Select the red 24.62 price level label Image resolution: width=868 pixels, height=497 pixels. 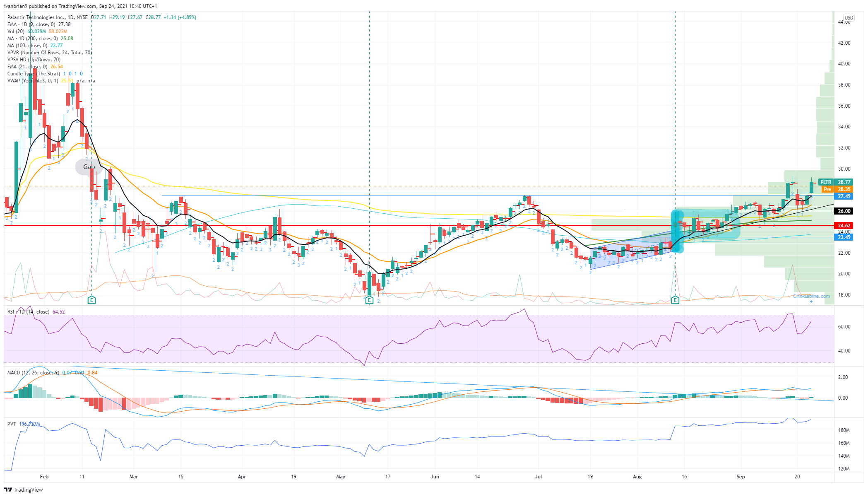click(x=844, y=226)
